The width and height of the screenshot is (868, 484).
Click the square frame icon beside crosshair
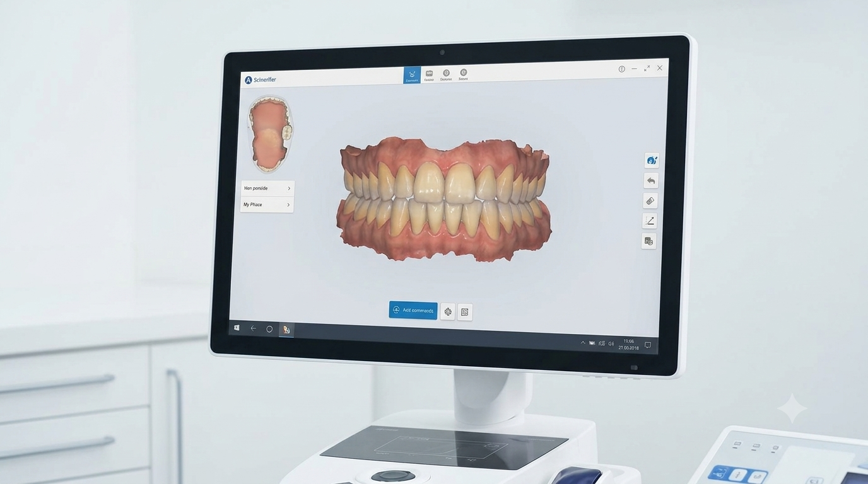(x=465, y=312)
